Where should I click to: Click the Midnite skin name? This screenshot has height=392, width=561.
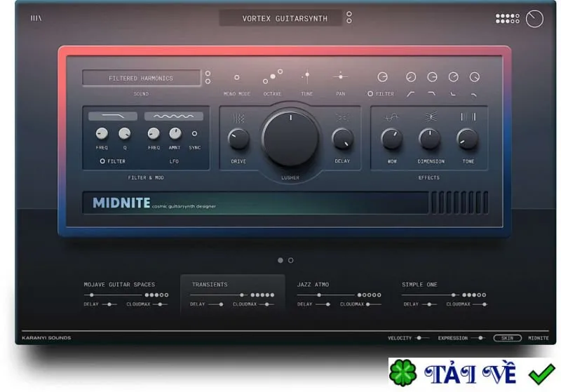pyautogui.click(x=538, y=338)
